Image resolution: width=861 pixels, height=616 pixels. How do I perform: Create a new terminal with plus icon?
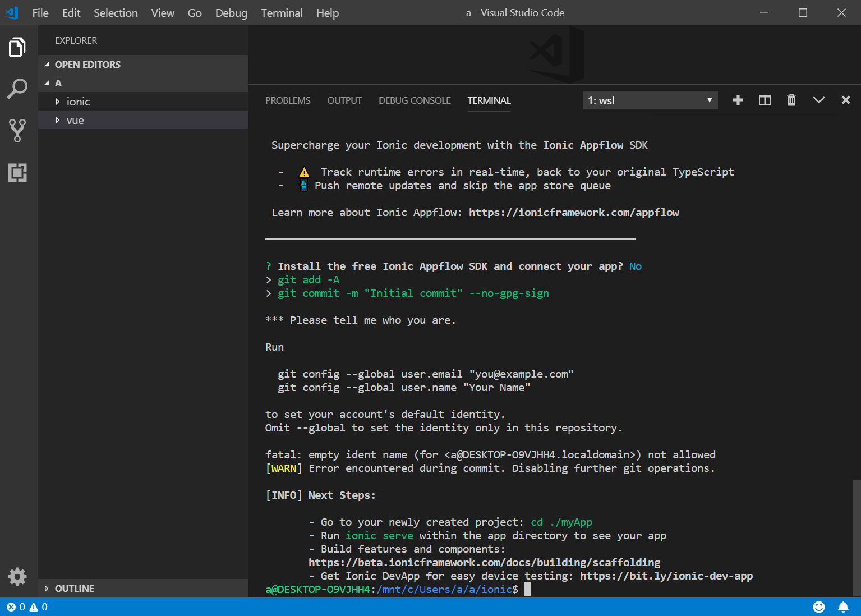738,100
